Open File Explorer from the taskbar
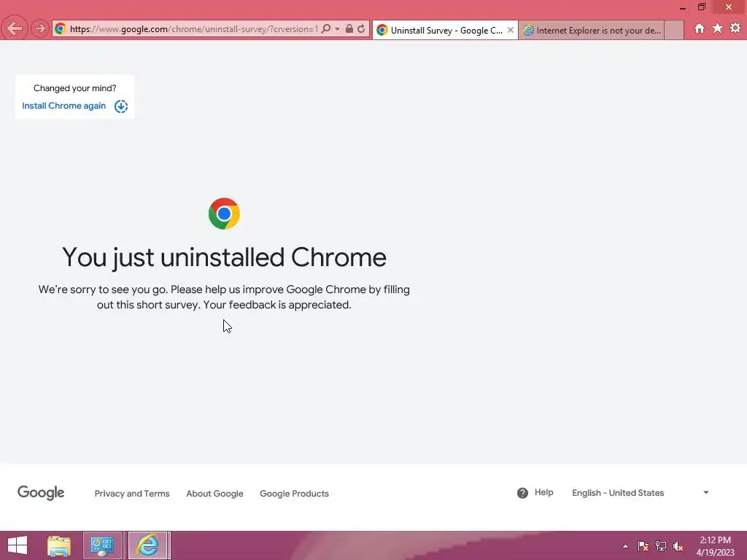Image resolution: width=747 pixels, height=560 pixels. click(59, 545)
